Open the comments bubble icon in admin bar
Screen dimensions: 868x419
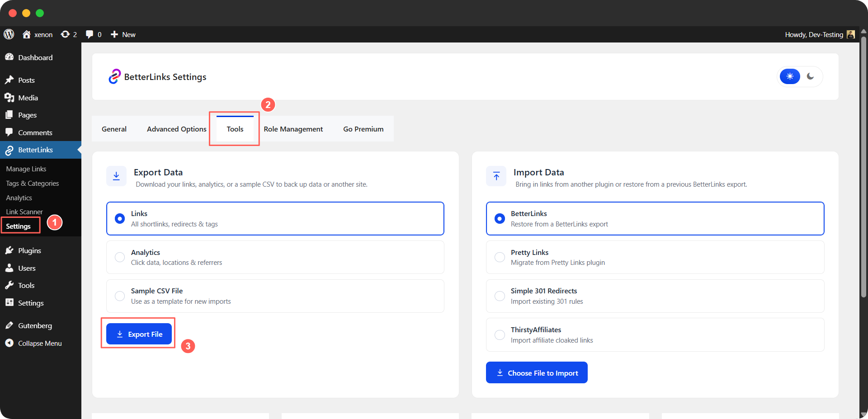pos(90,34)
